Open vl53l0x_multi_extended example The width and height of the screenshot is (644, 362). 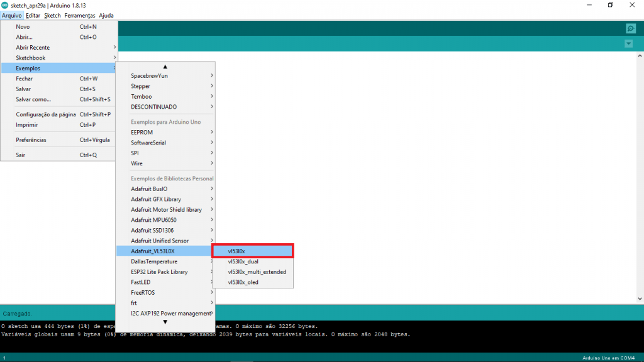(x=257, y=272)
